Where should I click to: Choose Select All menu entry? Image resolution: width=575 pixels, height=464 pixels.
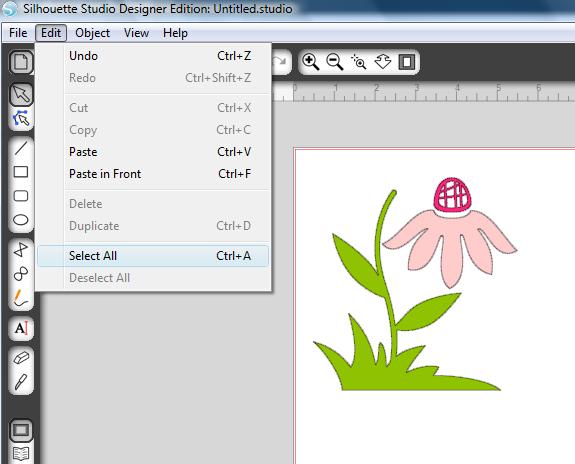[153, 256]
